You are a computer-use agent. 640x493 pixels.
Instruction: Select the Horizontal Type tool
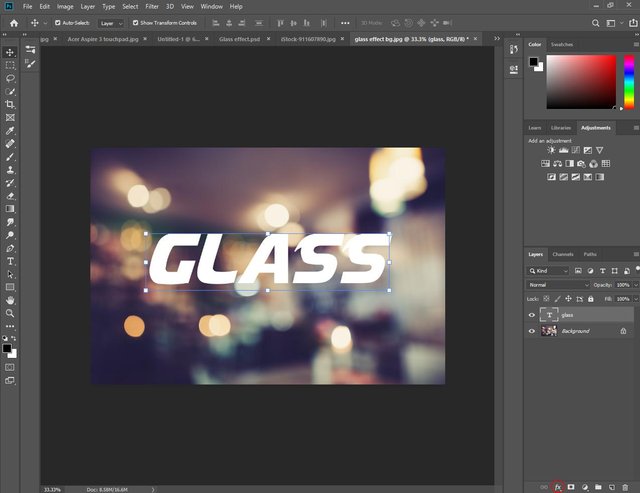[10, 260]
